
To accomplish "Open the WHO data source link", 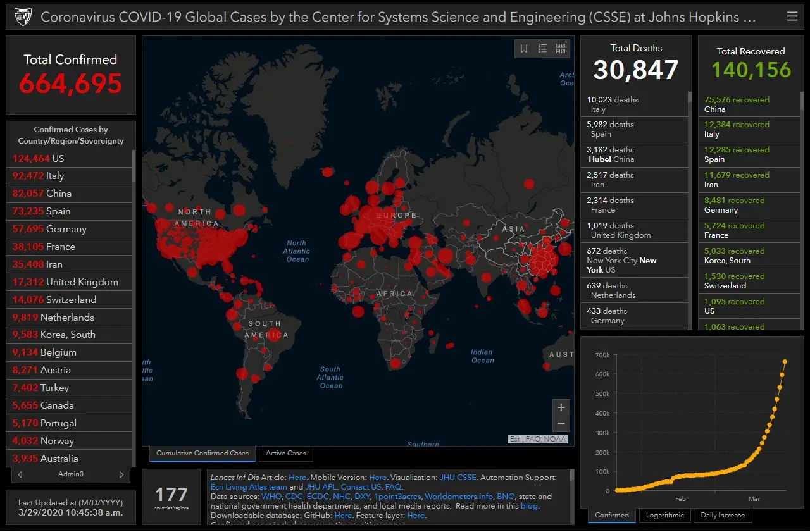I will pos(271,497).
